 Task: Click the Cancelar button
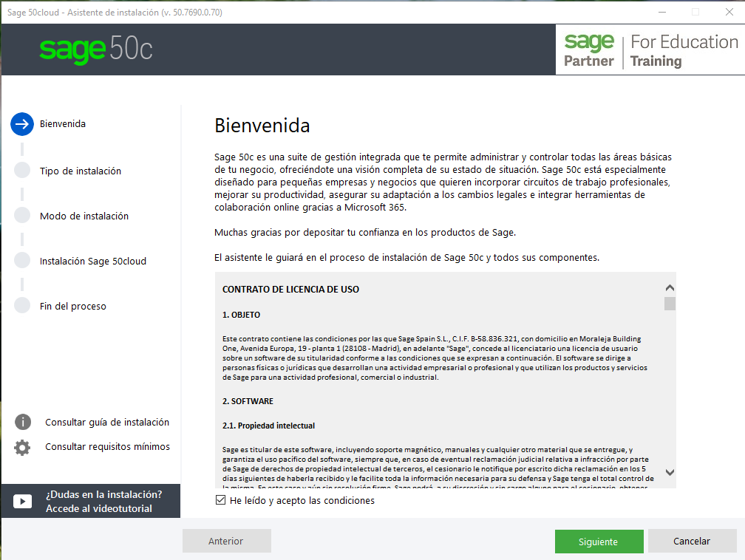coord(692,541)
